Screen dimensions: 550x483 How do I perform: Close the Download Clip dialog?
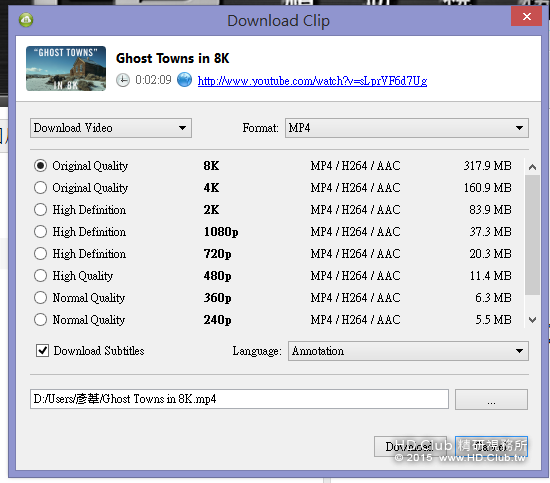point(526,16)
